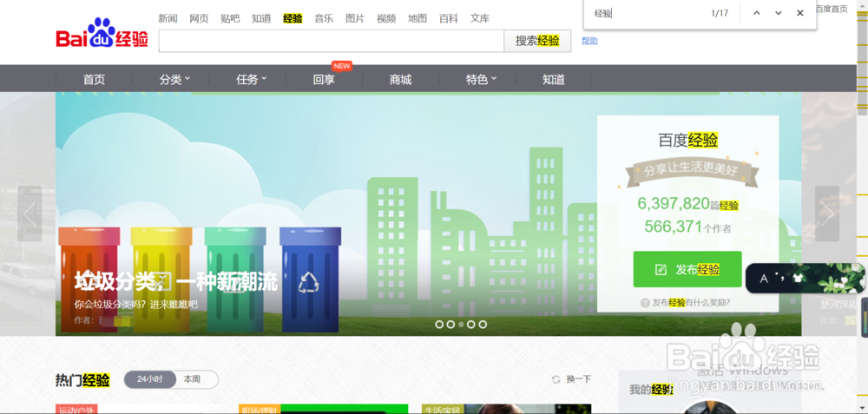This screenshot has height=414, width=868.
Task: Go to previous find result arrow
Action: (x=757, y=13)
